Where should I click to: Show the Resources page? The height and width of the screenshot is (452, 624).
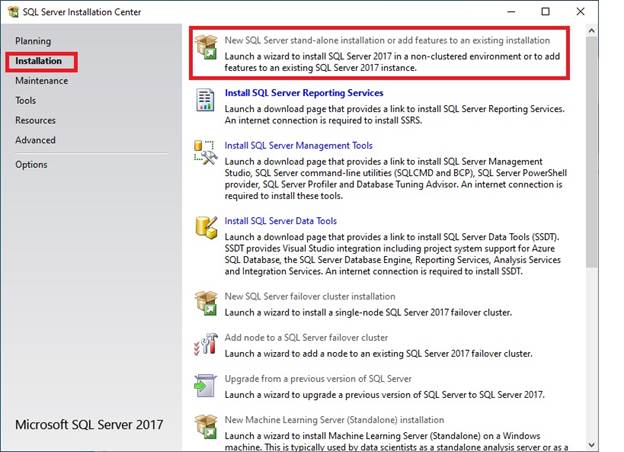[x=36, y=120]
